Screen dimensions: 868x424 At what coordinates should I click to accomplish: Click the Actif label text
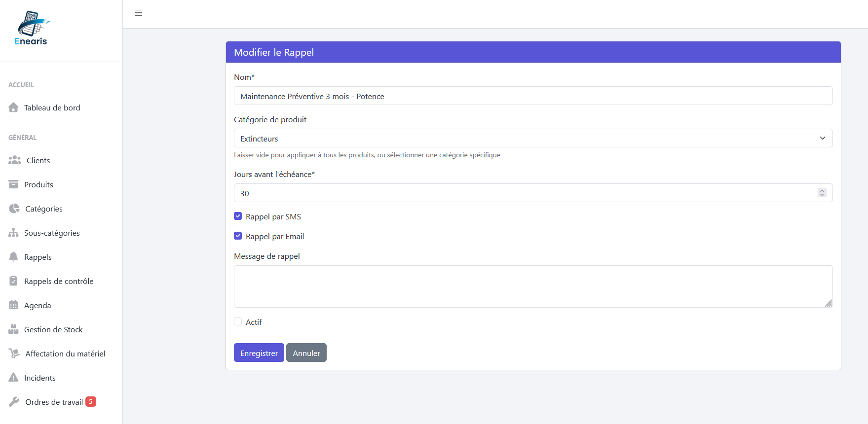(254, 322)
